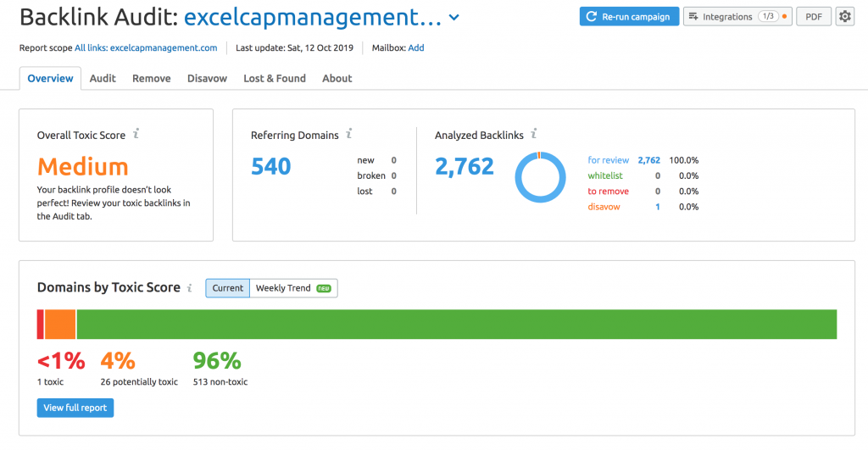Click the Overall Toxic Score info icon
Image resolution: width=868 pixels, height=450 pixels.
tap(136, 134)
